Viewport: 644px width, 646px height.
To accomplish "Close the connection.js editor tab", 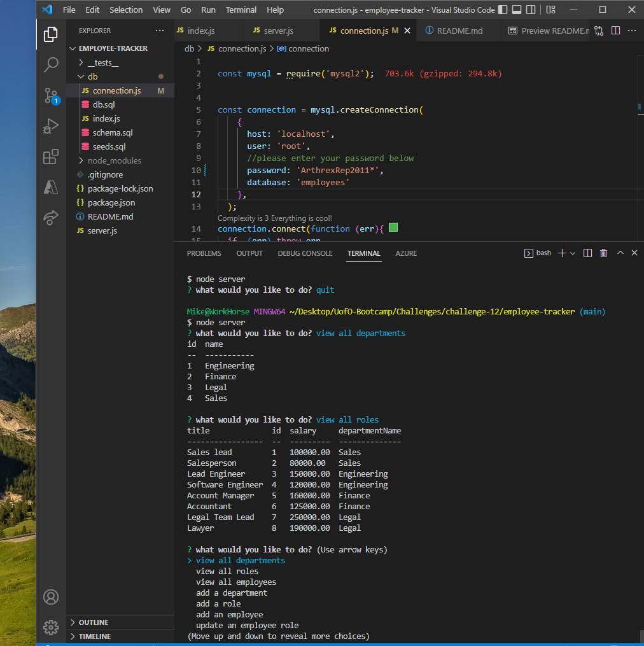I will point(407,31).
